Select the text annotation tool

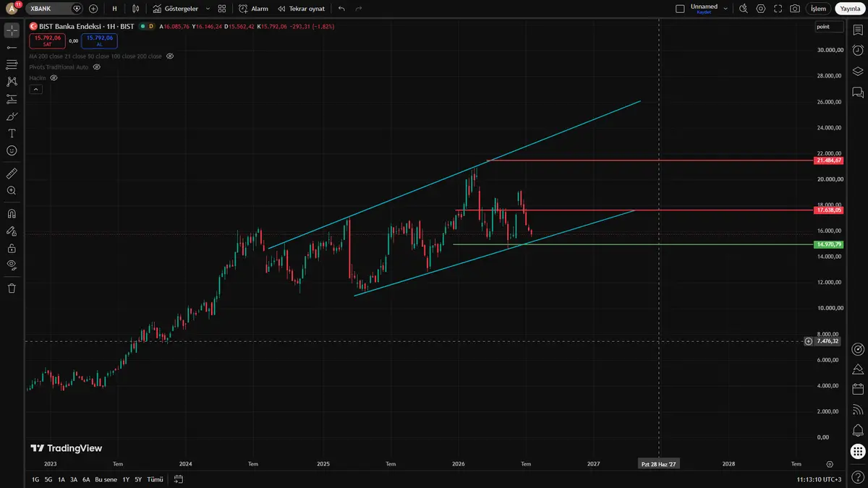[x=12, y=134]
